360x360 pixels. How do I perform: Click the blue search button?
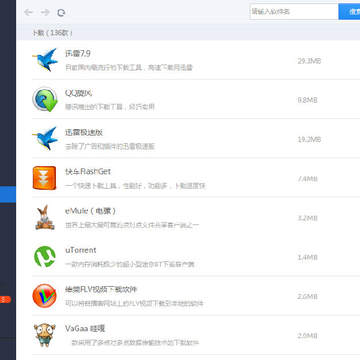click(349, 12)
